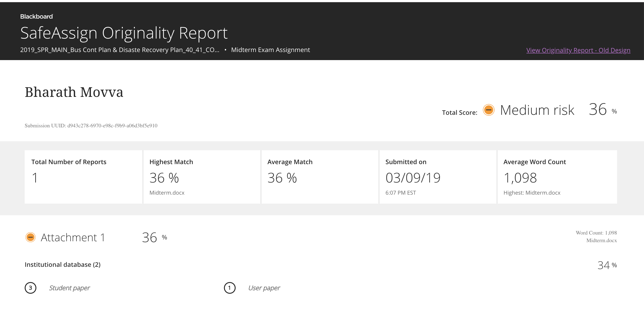Click the 36 % value under Highest Match
This screenshot has height=313, width=644.
click(164, 178)
